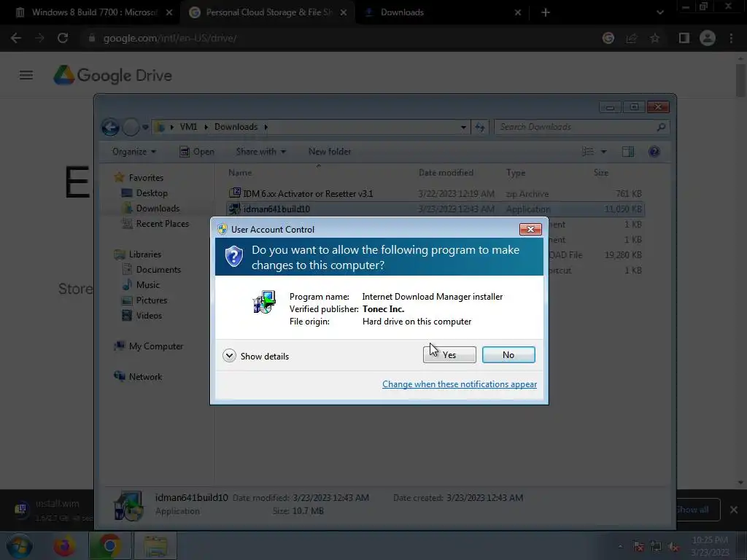Open Pictures library in sidebar
The height and width of the screenshot is (560, 747).
(152, 300)
